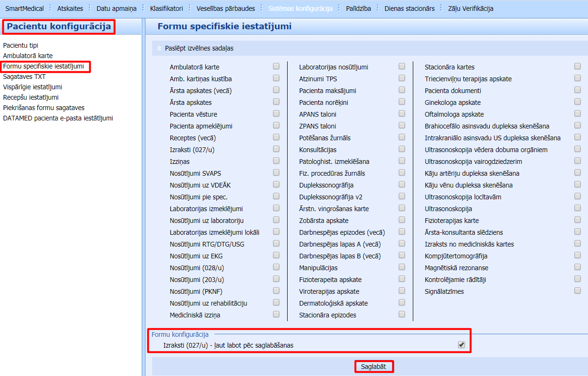Viewport: 588px width, 376px height.
Task: Open the Atskaites menu
Action: click(x=70, y=9)
